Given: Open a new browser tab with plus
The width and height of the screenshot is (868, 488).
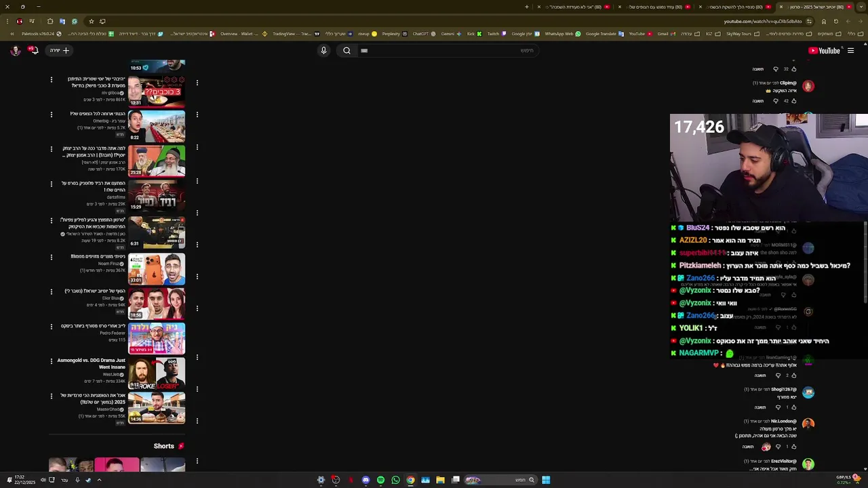Looking at the screenshot, I should point(527,7).
